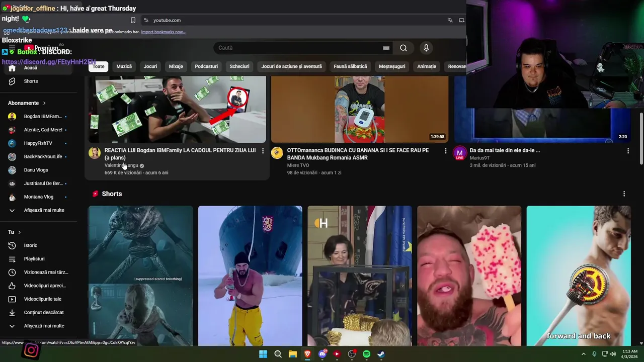
Task: Open Steam from taskbar
Action: tap(381, 354)
